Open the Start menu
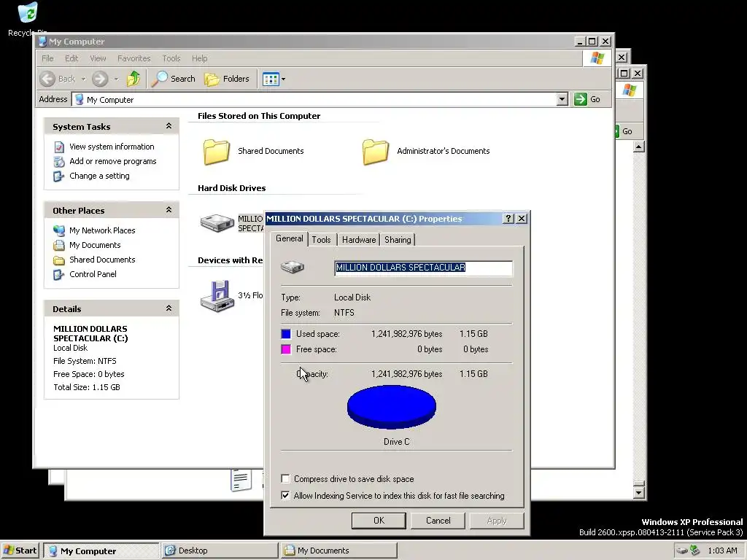Screen dimensions: 747x560 pos(20,551)
